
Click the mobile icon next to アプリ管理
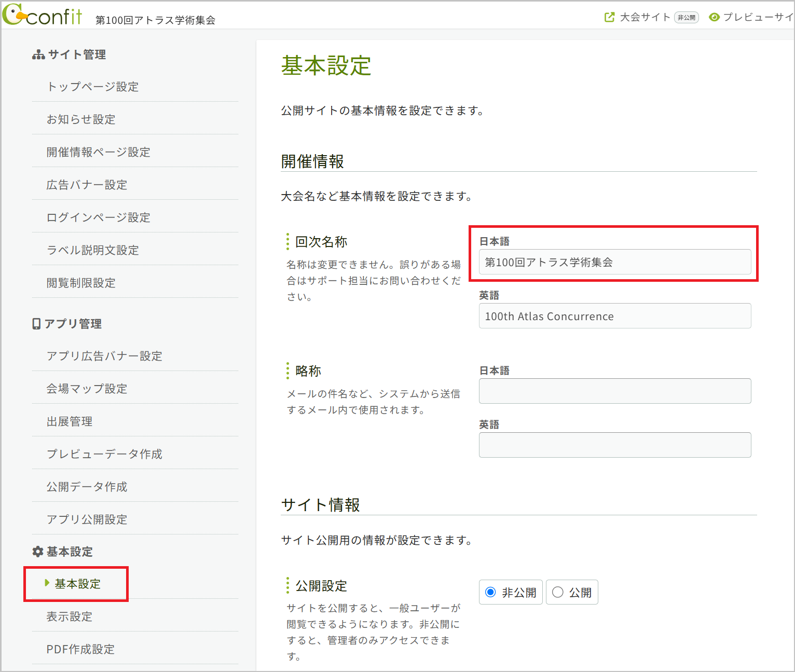[36, 324]
